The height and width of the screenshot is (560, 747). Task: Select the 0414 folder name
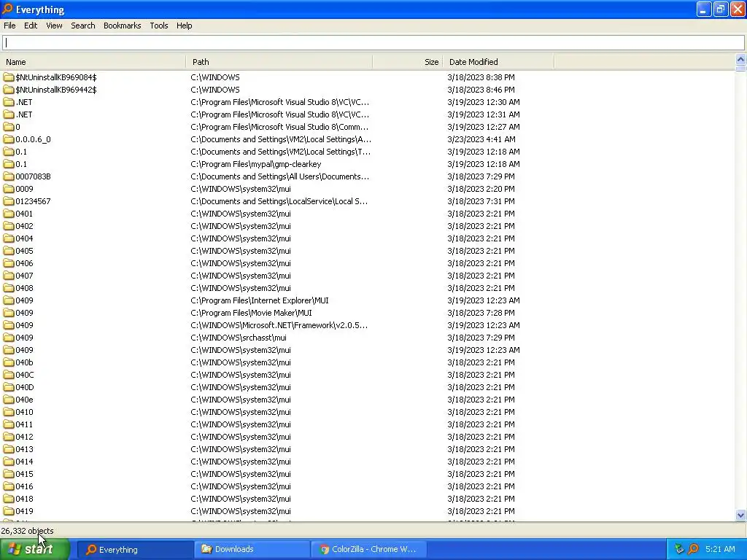coord(24,462)
